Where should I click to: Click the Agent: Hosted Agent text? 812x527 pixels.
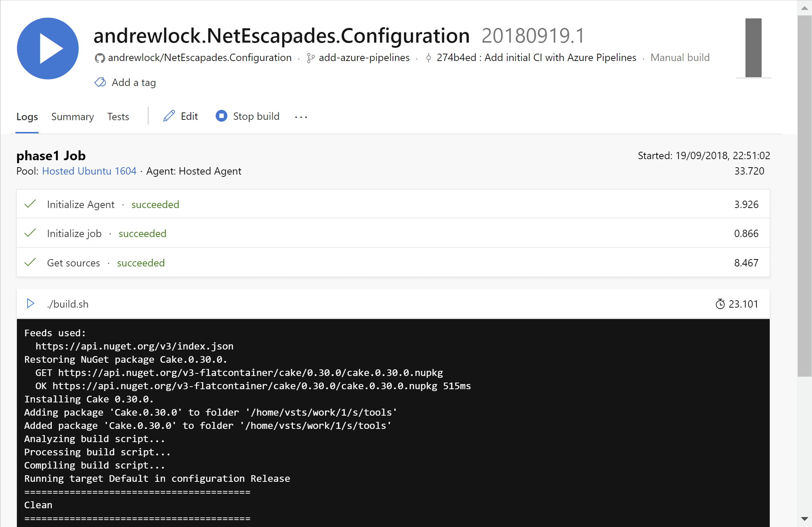pyautogui.click(x=194, y=171)
